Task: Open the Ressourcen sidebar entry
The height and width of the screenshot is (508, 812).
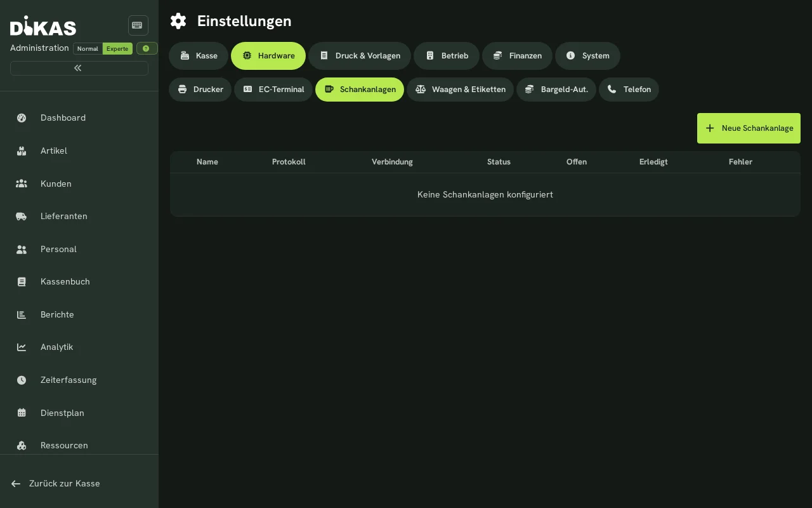Action: (79, 445)
